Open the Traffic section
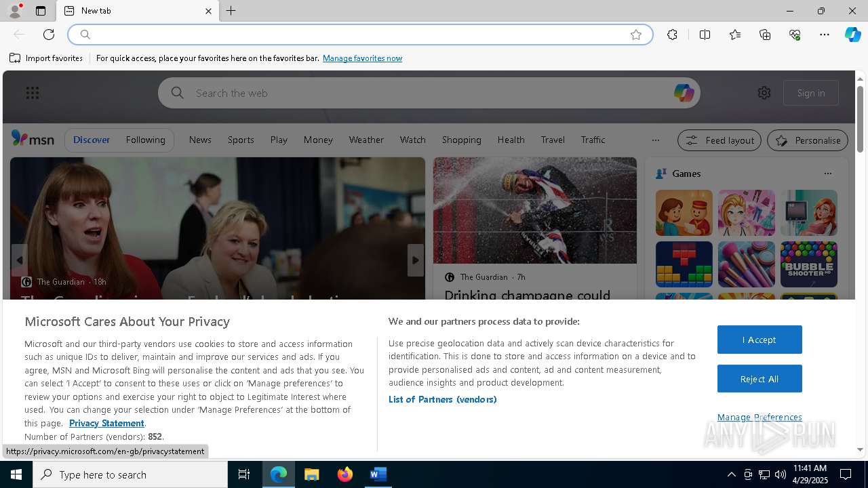Viewport: 868px width, 488px height. (x=593, y=140)
